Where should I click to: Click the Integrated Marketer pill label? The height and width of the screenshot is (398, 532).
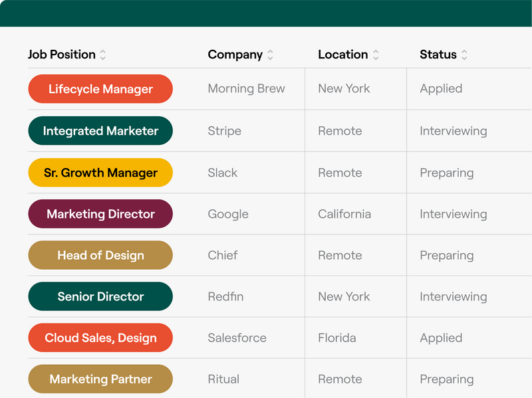(x=100, y=130)
